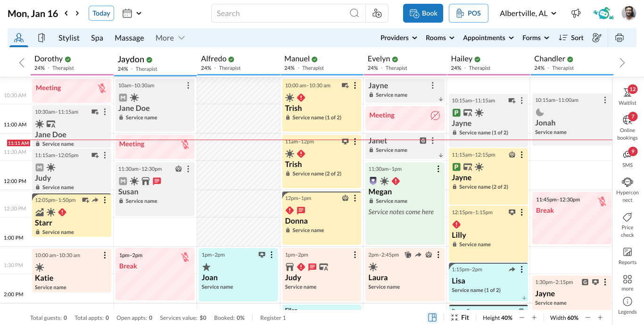Toggle Fit to screen view
Viewport: 644px width, 325px height.
coord(460,317)
